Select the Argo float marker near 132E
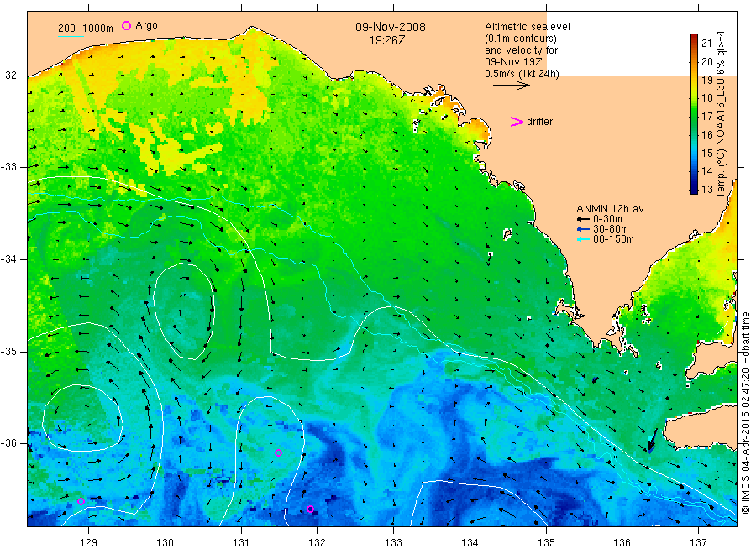Image resolution: width=756 pixels, height=554 pixels. tap(310, 510)
